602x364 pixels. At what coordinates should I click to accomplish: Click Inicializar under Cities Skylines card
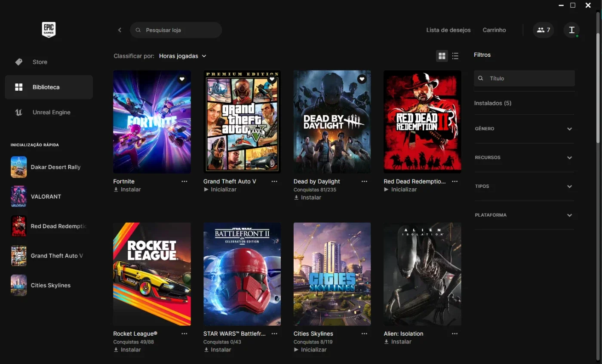[310, 350]
